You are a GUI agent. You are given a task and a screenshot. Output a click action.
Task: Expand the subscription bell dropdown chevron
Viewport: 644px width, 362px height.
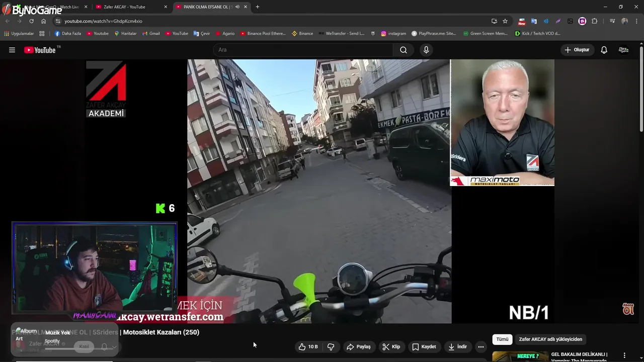tap(114, 347)
